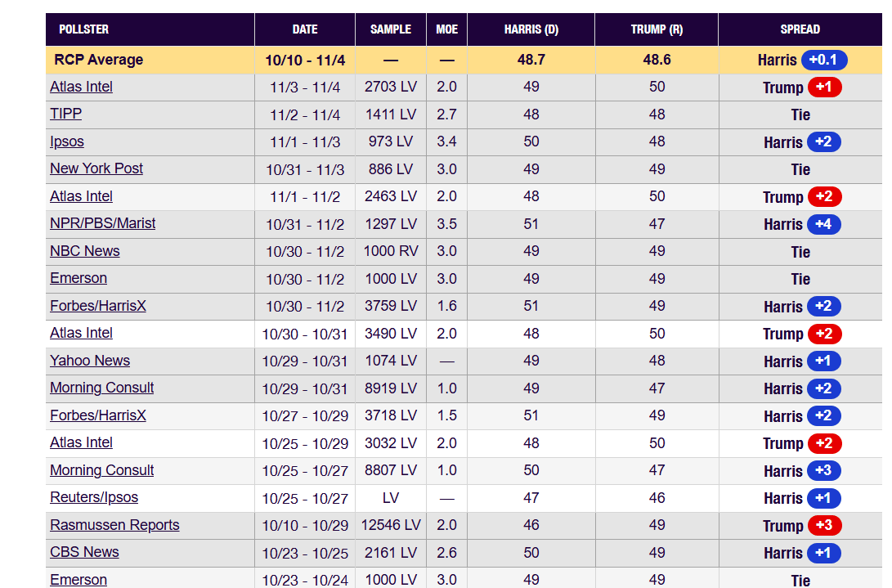The height and width of the screenshot is (588, 892).
Task: Click the 3.5 MOE value
Action: tap(446, 224)
